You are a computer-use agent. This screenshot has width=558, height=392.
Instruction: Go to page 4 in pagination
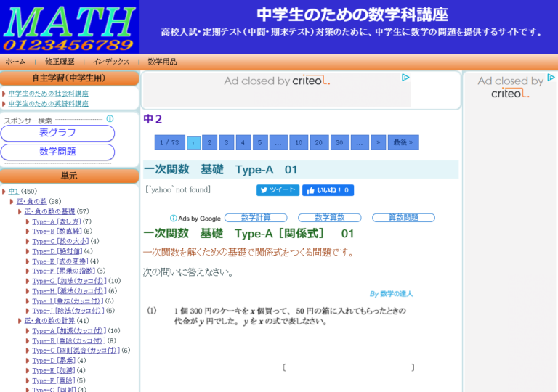click(x=243, y=142)
